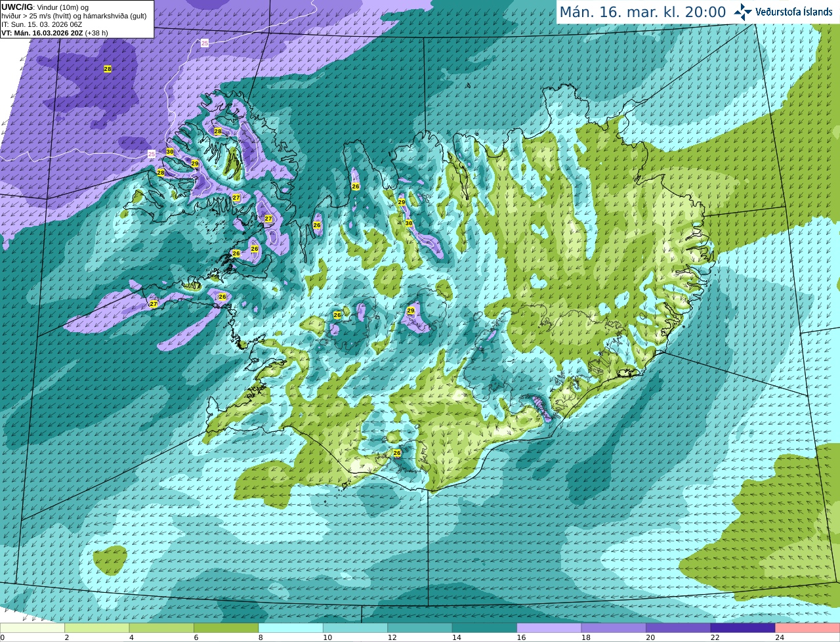The height and width of the screenshot is (642, 840).
Task: Click the legend scale label 14
Action: [x=457, y=637]
